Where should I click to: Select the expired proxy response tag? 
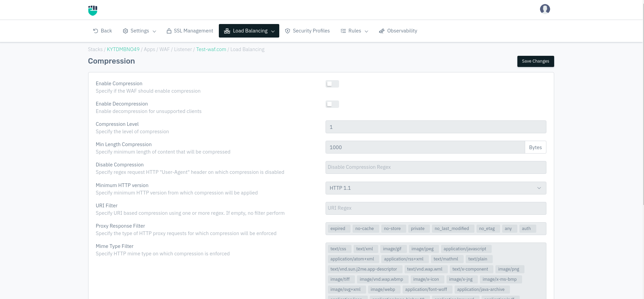click(339, 229)
